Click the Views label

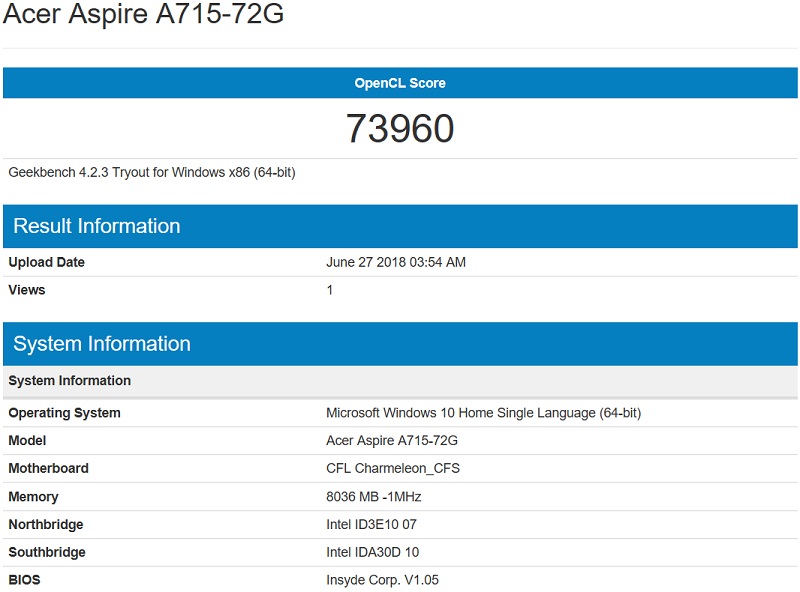click(x=27, y=290)
